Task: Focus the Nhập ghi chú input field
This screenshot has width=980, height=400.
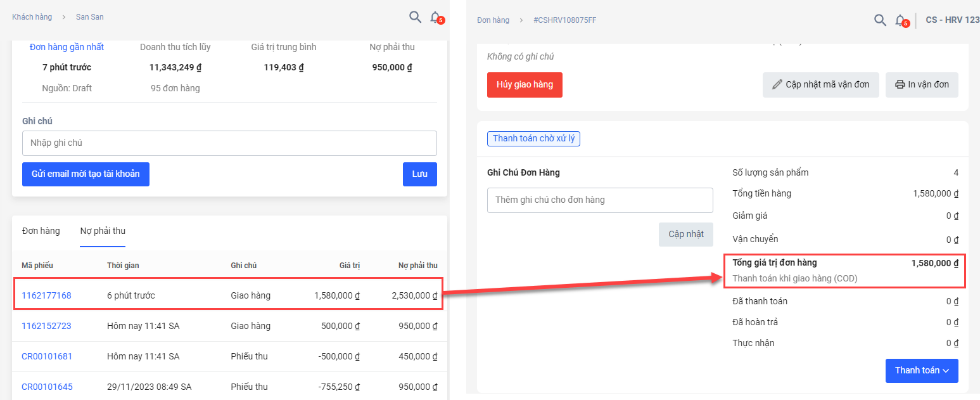Action: point(229,143)
